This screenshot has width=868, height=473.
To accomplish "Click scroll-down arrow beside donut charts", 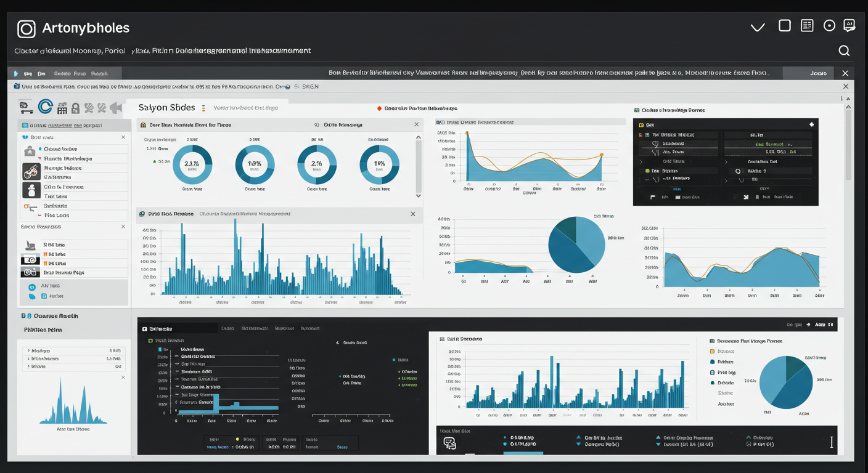I will tap(419, 195).
